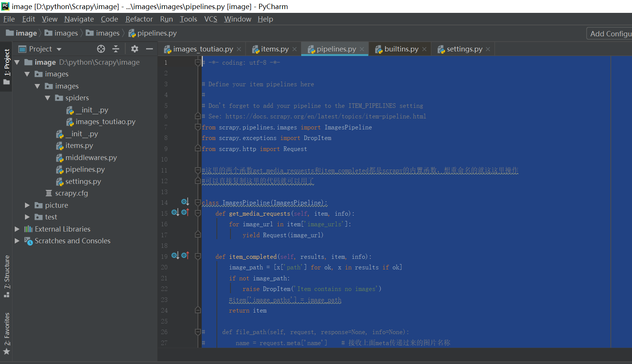Click the Add Configuration button
Screen dimensions: 632x364
coord(609,34)
